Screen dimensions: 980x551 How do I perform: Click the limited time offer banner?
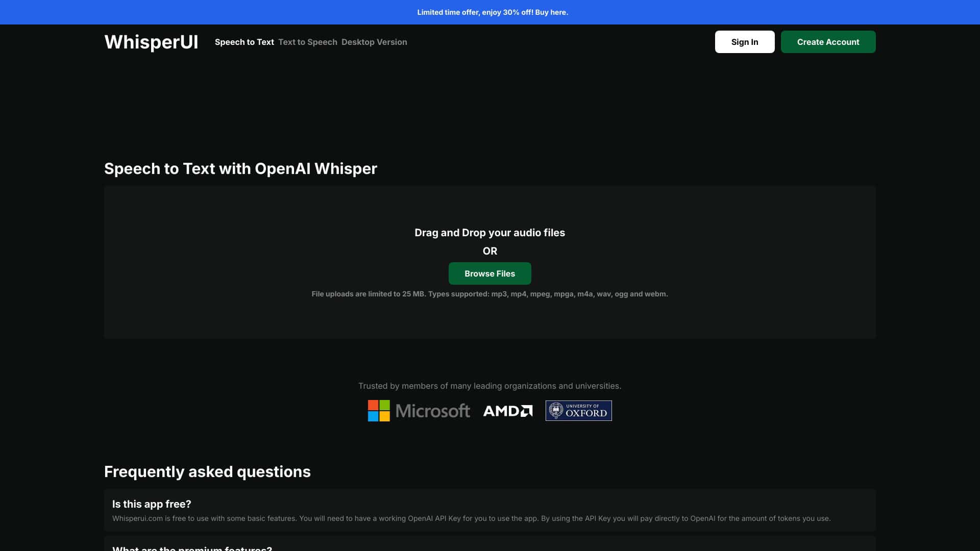tap(490, 12)
